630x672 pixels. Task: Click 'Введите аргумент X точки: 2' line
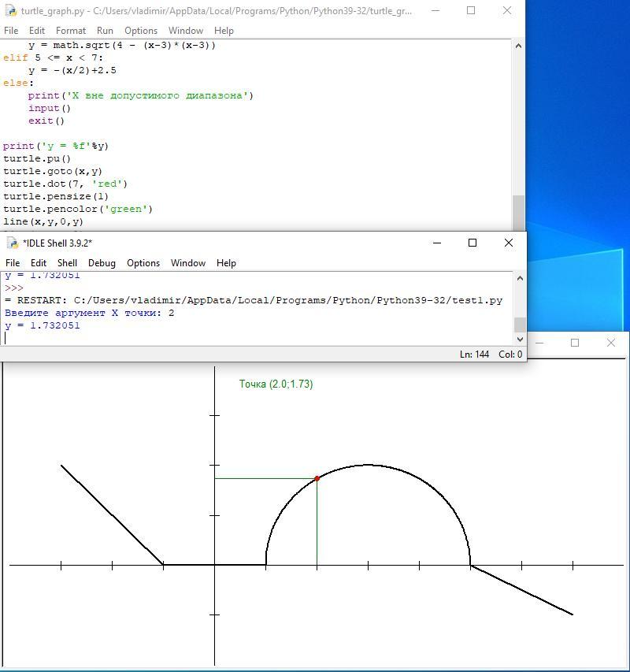tap(90, 313)
